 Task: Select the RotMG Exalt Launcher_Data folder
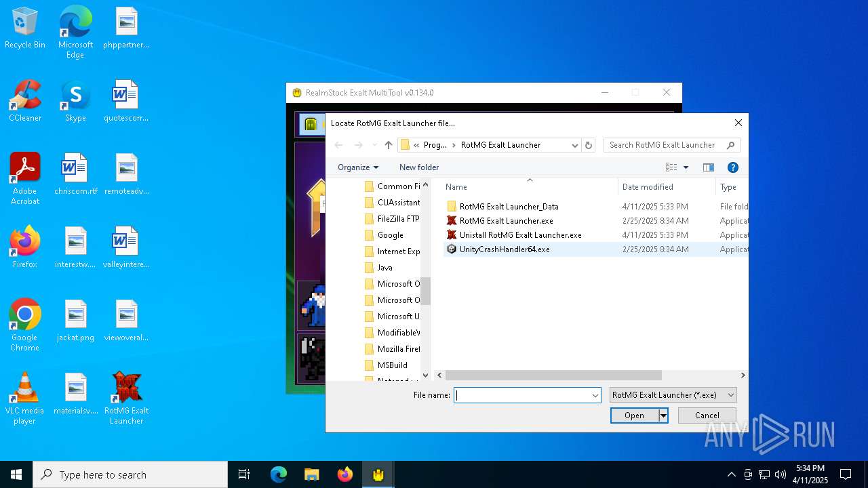(x=509, y=207)
